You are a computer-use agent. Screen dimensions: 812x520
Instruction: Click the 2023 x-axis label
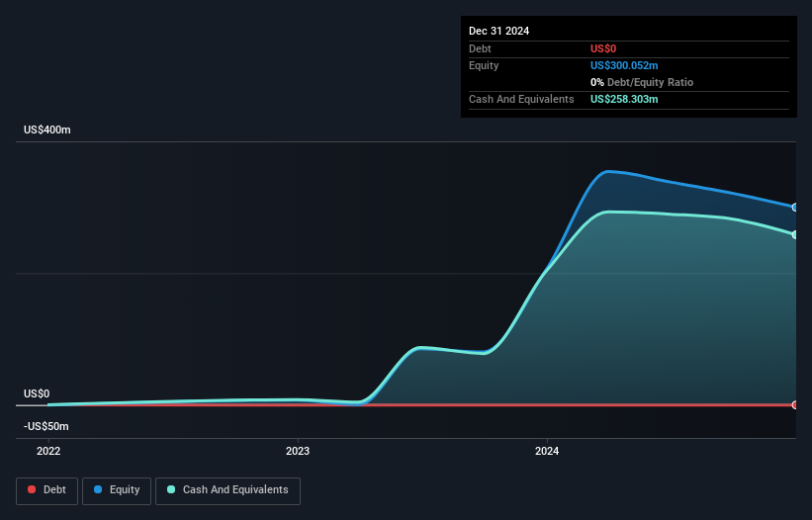pos(298,451)
